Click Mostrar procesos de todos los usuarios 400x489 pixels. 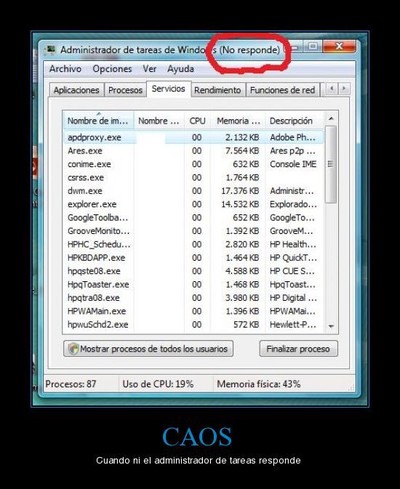tap(148, 349)
